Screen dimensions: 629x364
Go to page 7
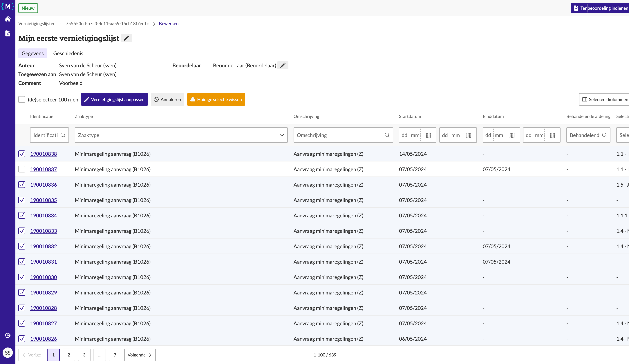point(115,355)
